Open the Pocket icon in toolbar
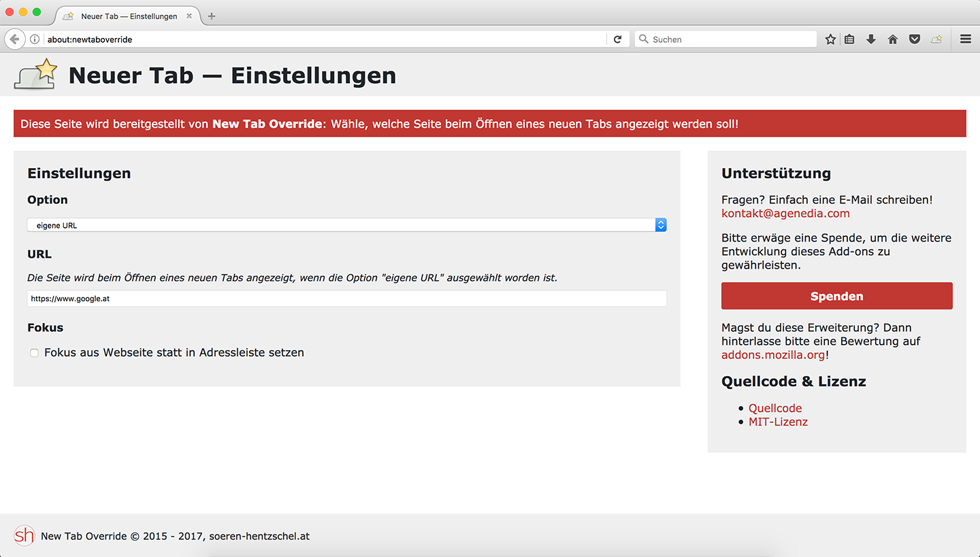This screenshot has width=980, height=557. 915,39
